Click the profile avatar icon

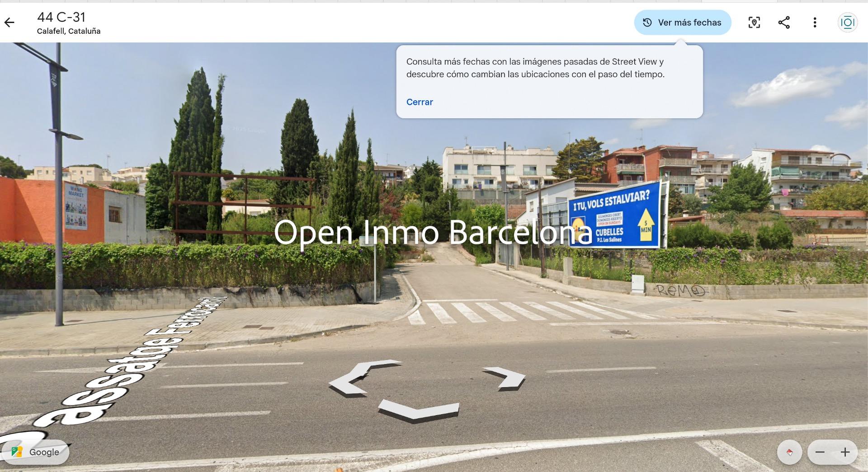point(847,23)
